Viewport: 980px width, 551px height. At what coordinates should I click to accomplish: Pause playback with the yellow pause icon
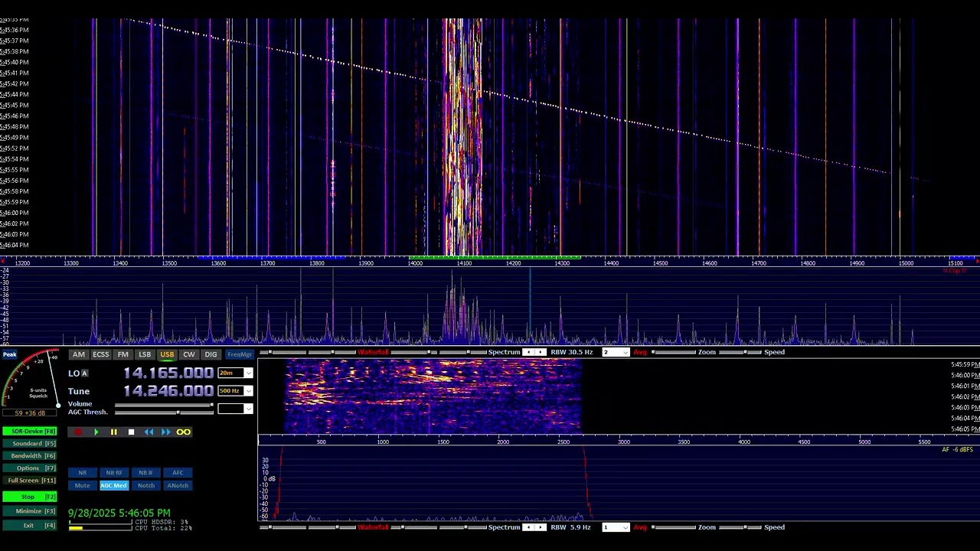(x=113, y=432)
